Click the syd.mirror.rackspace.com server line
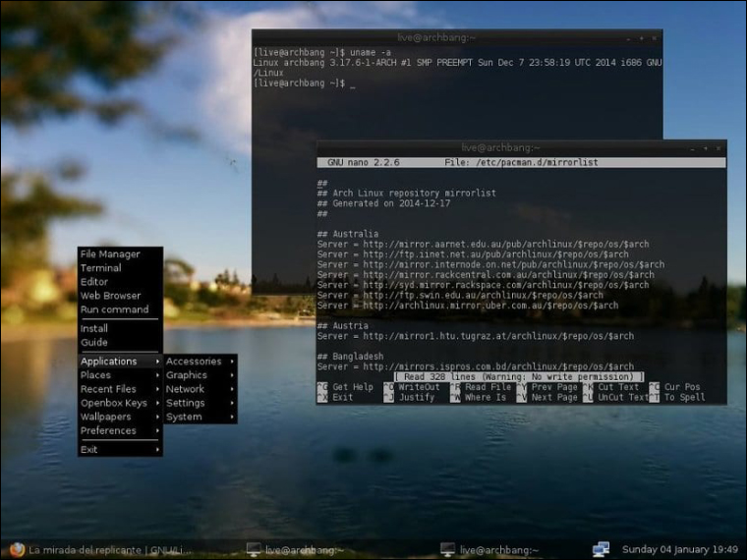 pos(483,285)
